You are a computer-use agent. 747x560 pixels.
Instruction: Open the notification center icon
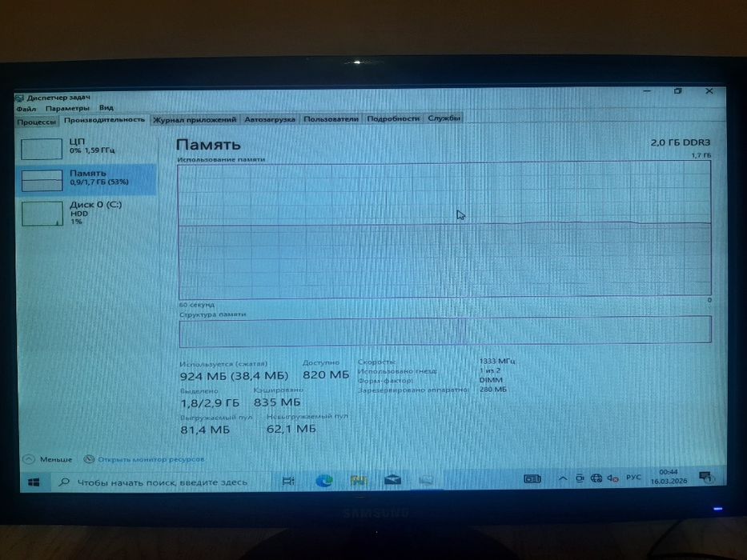705,476
